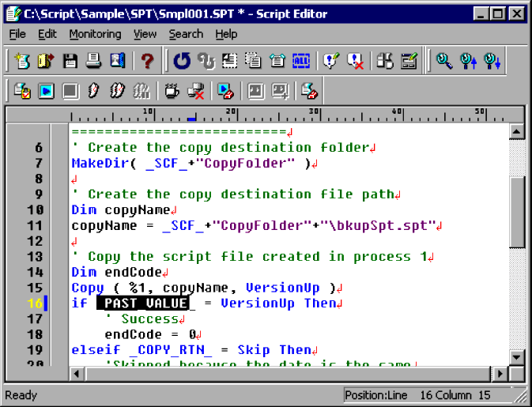Remove bookmark using the red X flag icon

(x=355, y=62)
